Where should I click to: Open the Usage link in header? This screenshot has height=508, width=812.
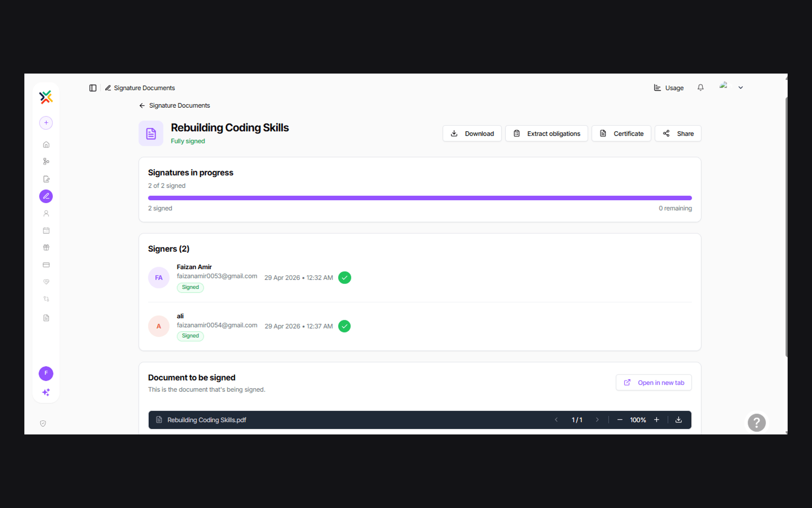coord(669,88)
